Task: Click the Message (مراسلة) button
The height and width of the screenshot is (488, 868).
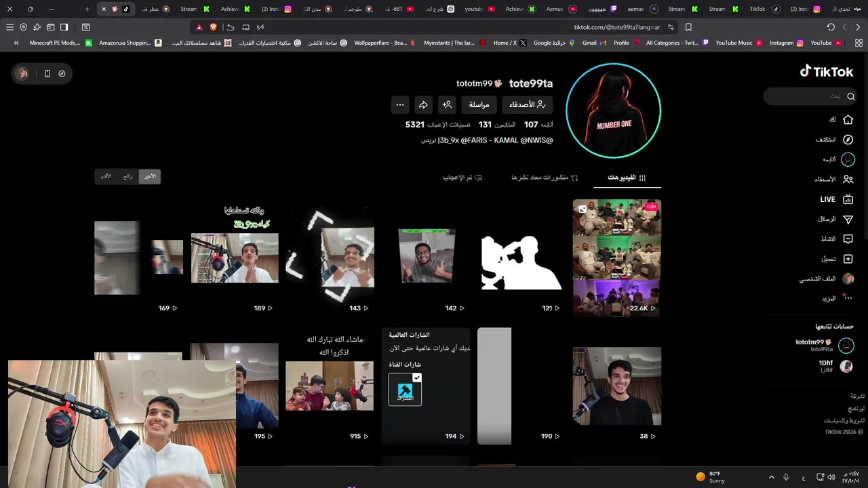Action: click(x=479, y=104)
